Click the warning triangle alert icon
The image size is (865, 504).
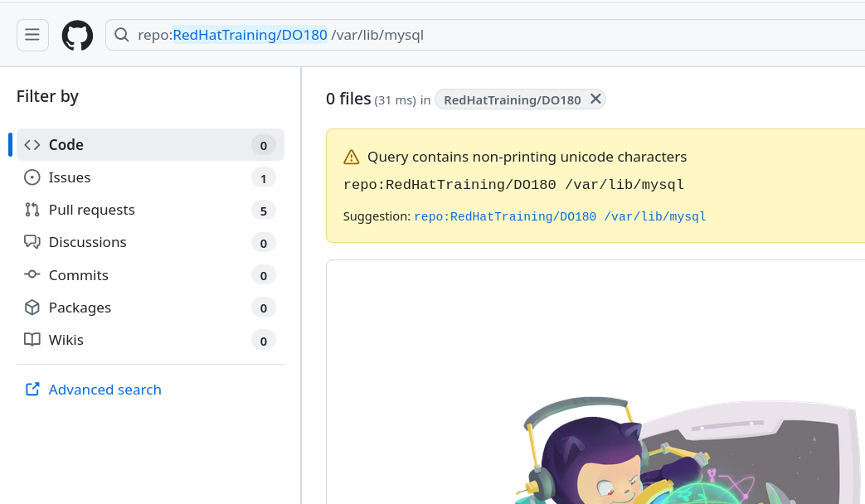[x=352, y=157]
